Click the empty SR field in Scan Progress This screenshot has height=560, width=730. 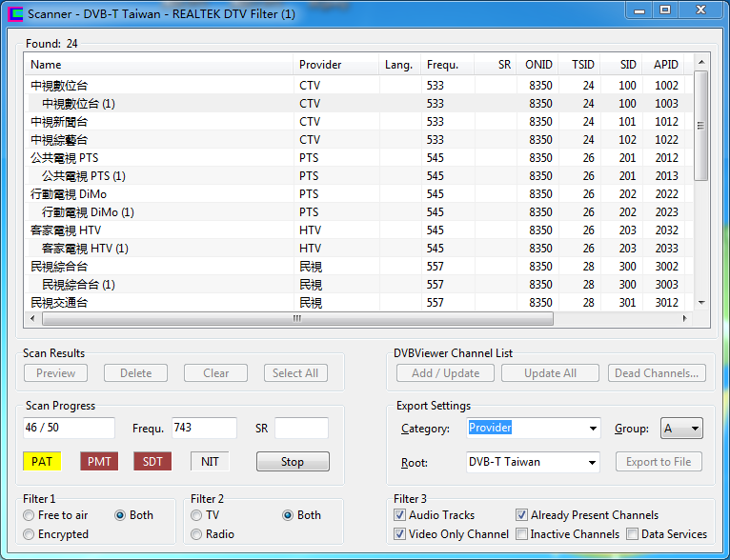pyautogui.click(x=302, y=428)
